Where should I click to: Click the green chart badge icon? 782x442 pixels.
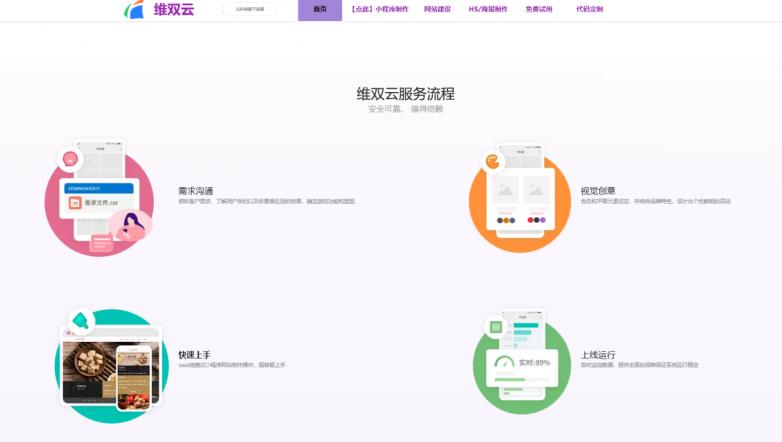496,327
